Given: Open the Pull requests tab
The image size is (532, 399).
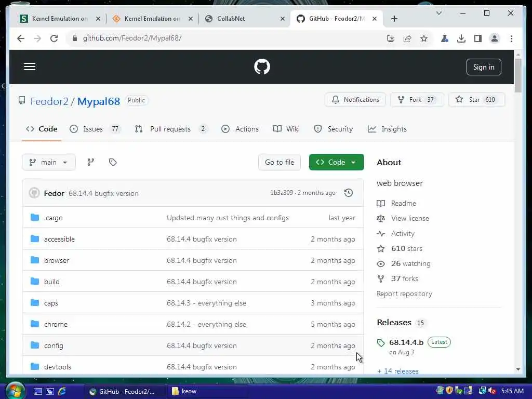Looking at the screenshot, I should pos(170,129).
